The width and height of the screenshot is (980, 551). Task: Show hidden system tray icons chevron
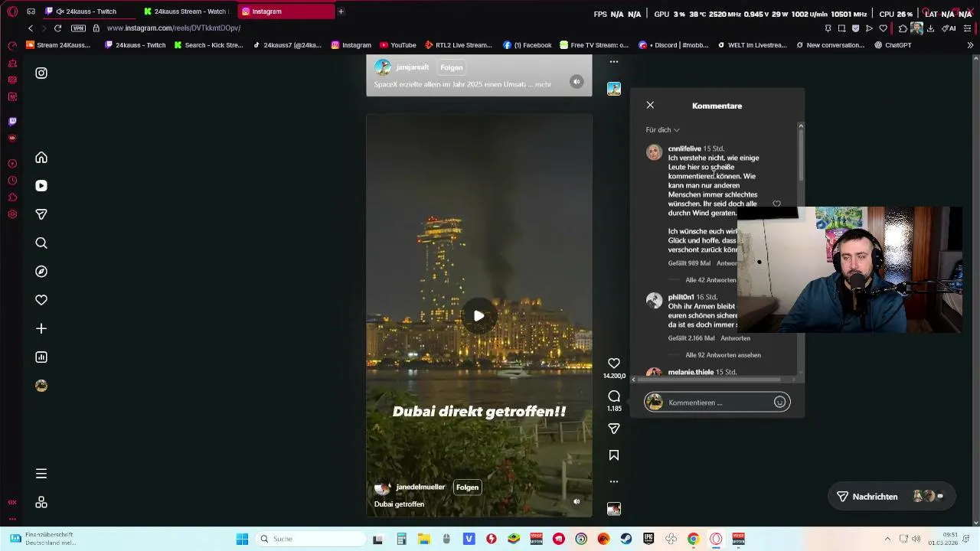tap(887, 539)
